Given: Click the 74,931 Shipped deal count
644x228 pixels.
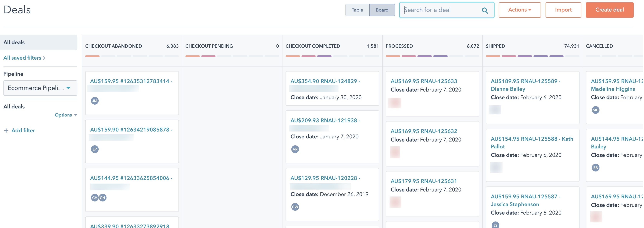Looking at the screenshot, I should tap(571, 46).
